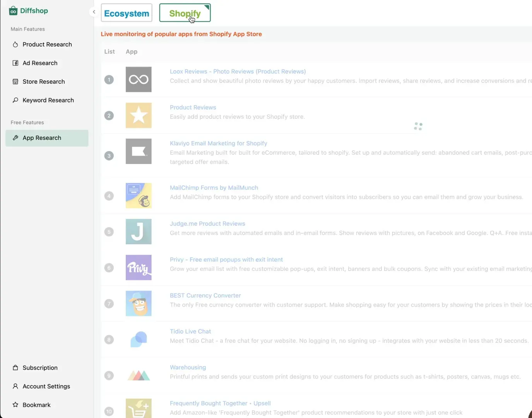This screenshot has width=532, height=418.
Task: Click the Keyword Research magnifier icon
Action: tap(15, 100)
